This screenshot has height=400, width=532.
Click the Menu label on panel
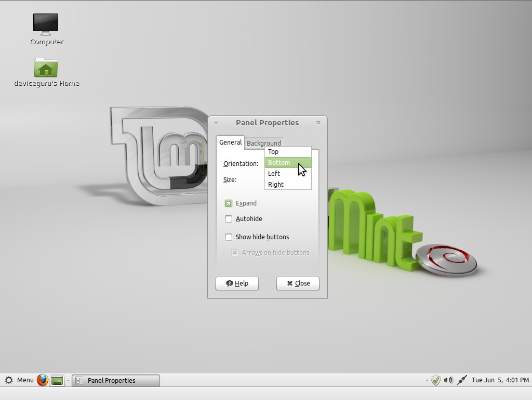(x=25, y=380)
